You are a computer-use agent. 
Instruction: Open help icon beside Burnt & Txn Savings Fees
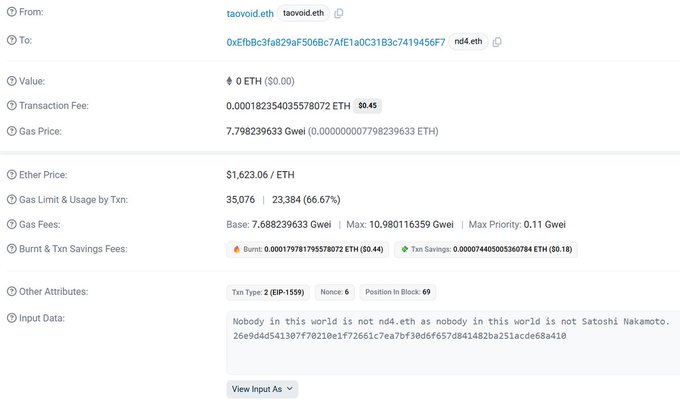click(12, 249)
